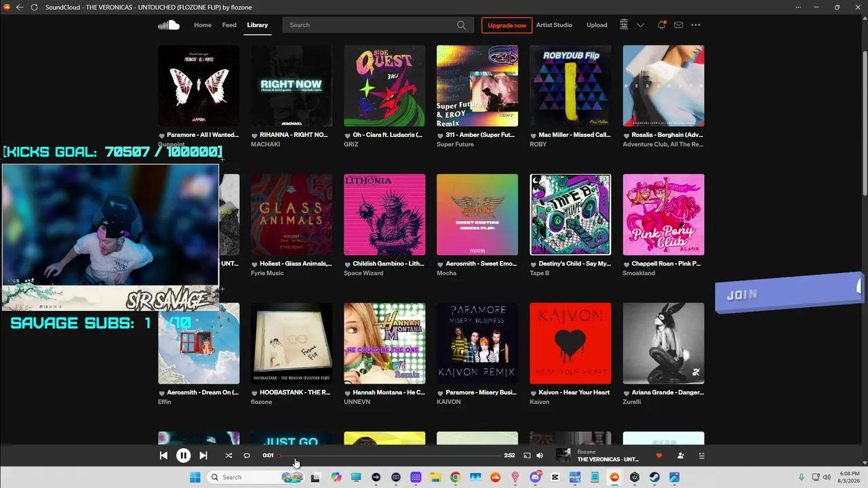Image resolution: width=868 pixels, height=488 pixels.
Task: Skip to the previous track
Action: [x=163, y=455]
